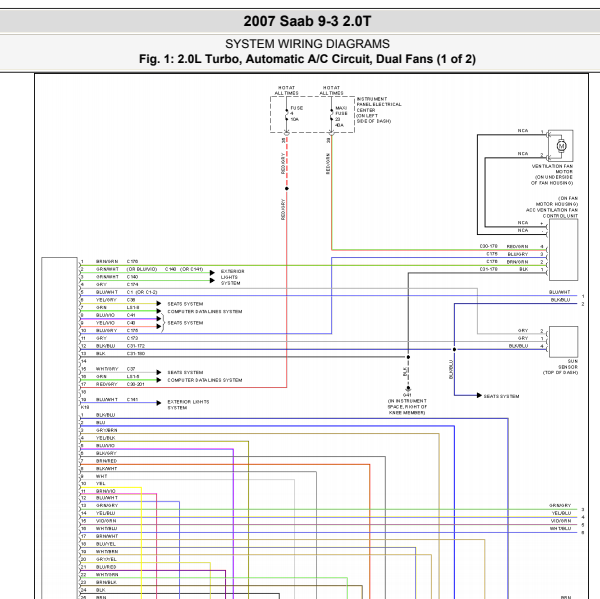
Task: Click the 'RED/GRY' pin 17 wire label
Action: [107, 384]
